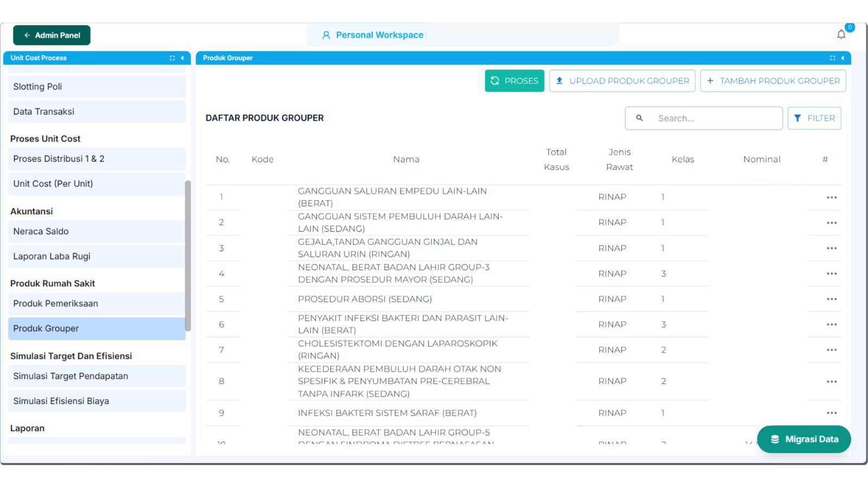This screenshot has height=488, width=868.
Task: Open Simulasi Target Pendapatan
Action: [97, 376]
